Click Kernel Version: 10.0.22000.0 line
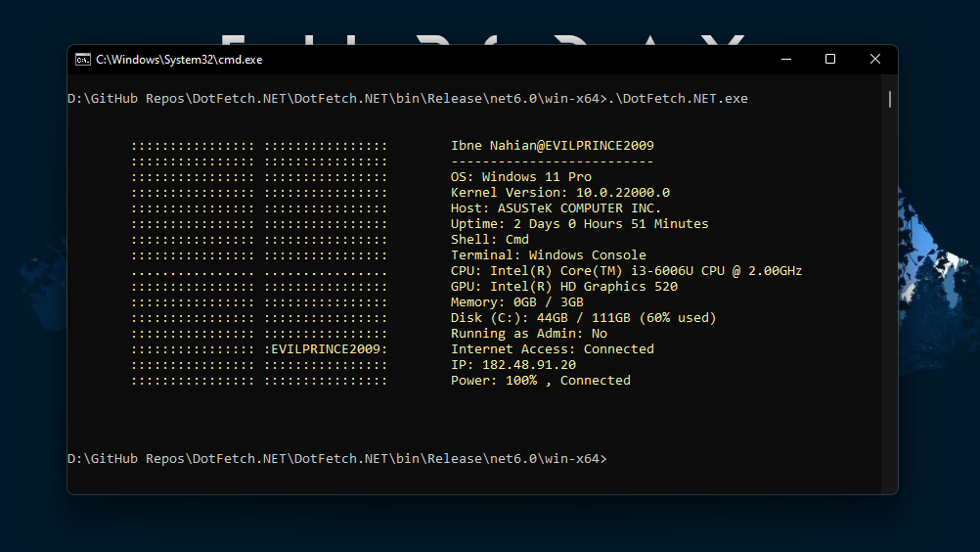The width and height of the screenshot is (980, 552). tap(560, 193)
